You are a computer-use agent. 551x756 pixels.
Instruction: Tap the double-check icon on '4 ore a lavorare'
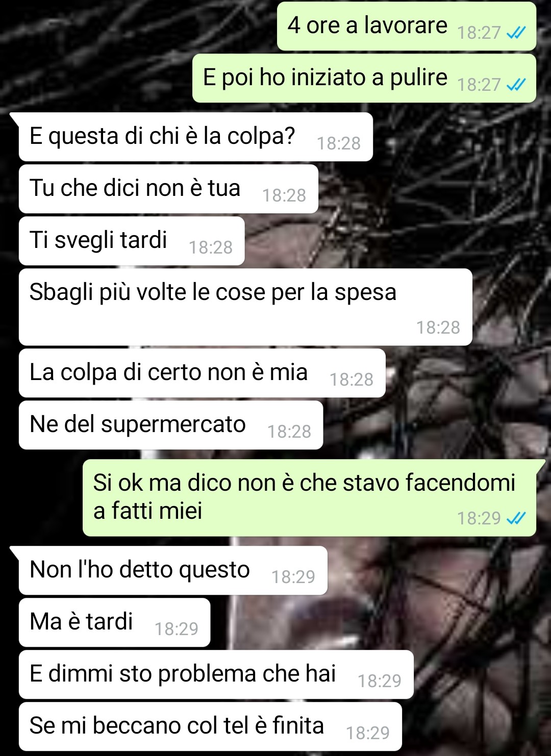coord(516,33)
